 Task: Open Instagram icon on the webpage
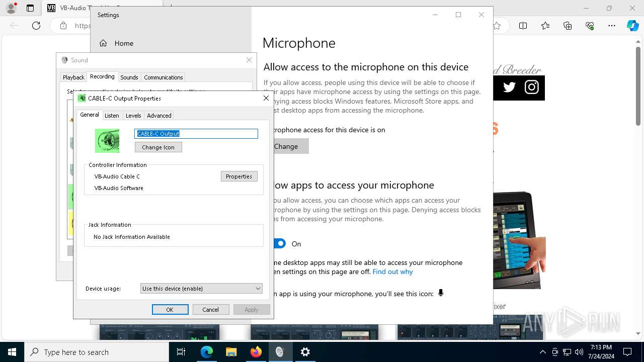pos(532,87)
